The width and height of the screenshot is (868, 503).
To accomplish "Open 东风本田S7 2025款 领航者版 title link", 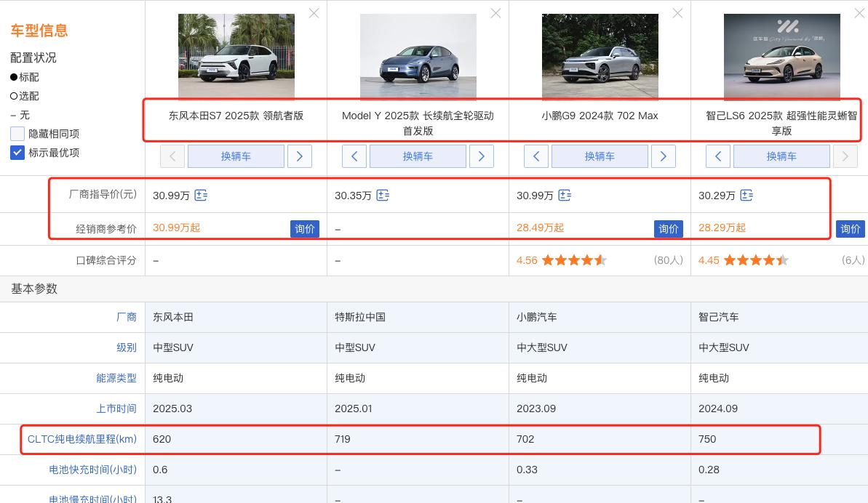I will pos(236,116).
